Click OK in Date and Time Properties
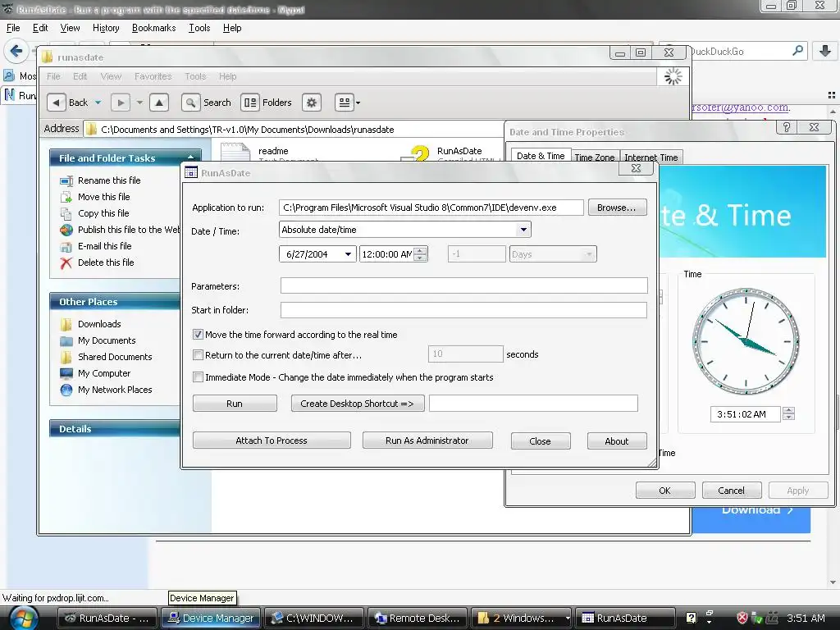Image resolution: width=840 pixels, height=630 pixels. [665, 491]
